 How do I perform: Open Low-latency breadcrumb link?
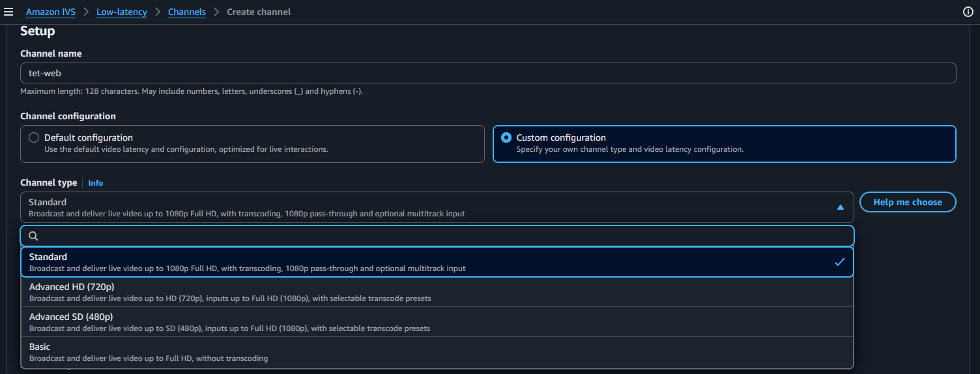pyautogui.click(x=122, y=12)
